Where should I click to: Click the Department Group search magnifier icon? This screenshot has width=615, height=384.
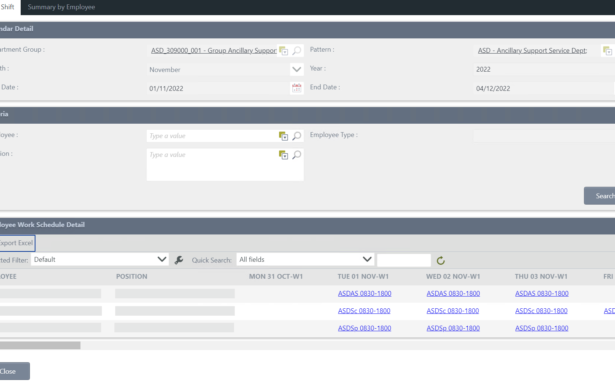click(x=297, y=51)
